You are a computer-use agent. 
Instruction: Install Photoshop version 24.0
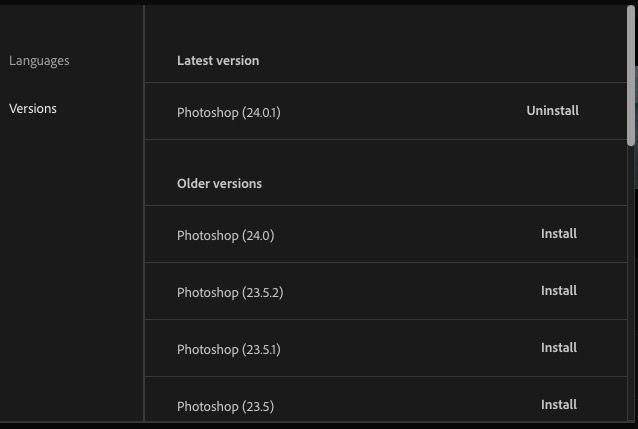(x=558, y=234)
